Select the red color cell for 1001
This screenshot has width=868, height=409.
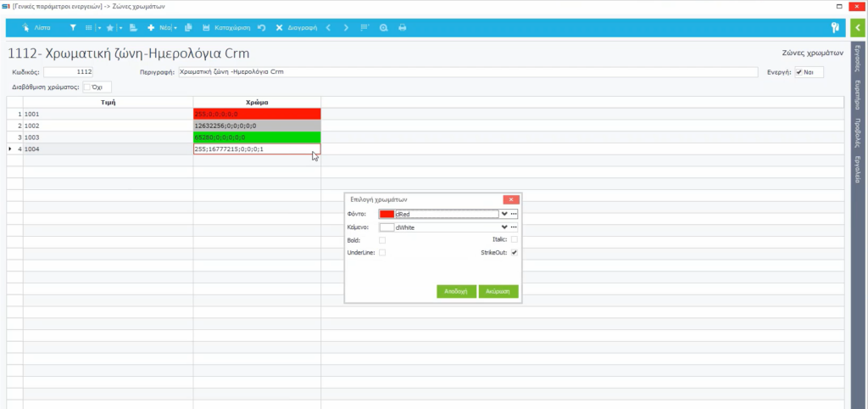pos(257,115)
